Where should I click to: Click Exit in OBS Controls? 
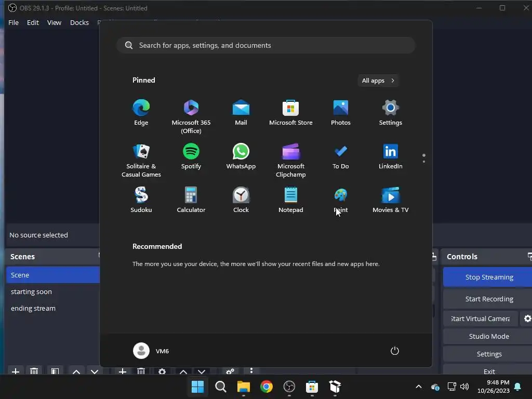(x=487, y=370)
